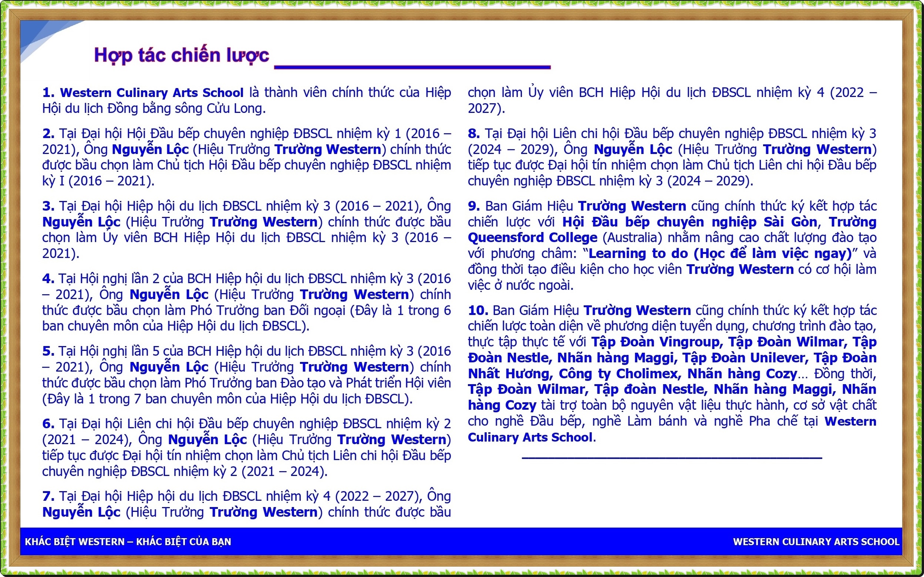
Task: Select the name "Nguyễn Lộc" in item 2
Action: coord(151,150)
